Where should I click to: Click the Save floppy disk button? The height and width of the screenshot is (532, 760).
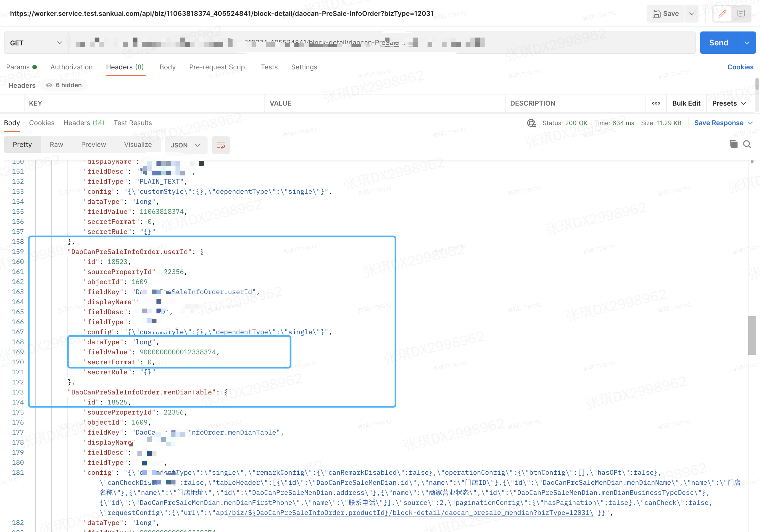(665, 14)
